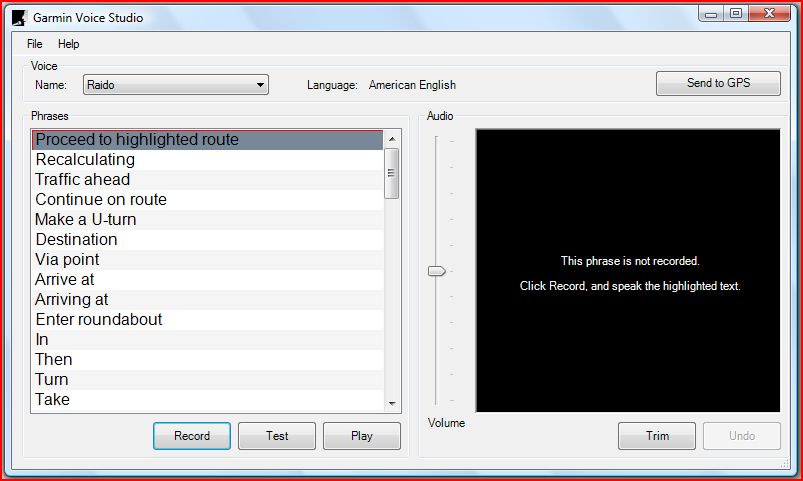Select the phrase "Via point"
Viewport: 803px width, 481px height.
207,260
